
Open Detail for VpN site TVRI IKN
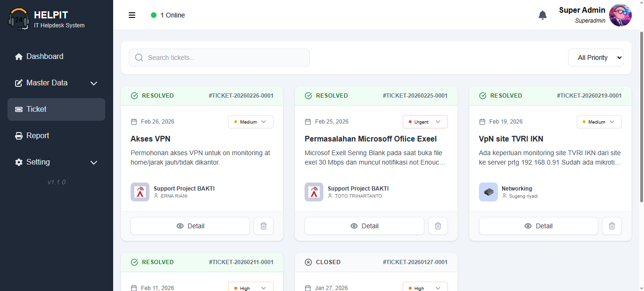pyautogui.click(x=538, y=226)
